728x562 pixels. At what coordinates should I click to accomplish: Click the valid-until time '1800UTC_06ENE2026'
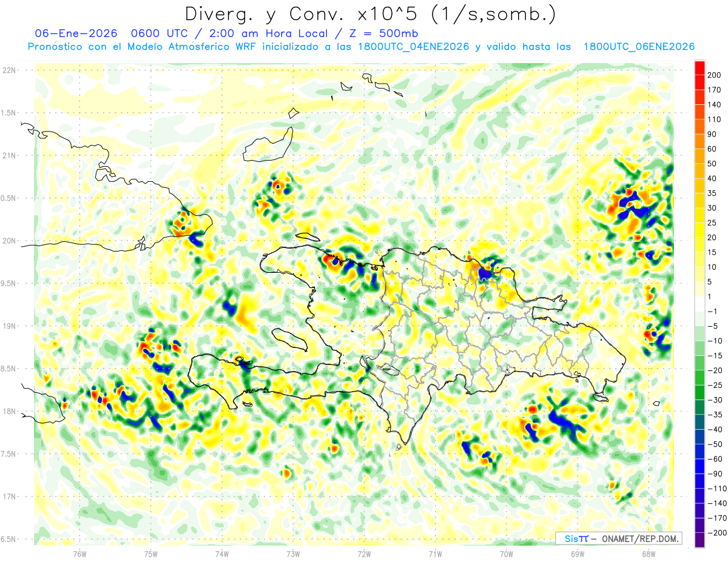point(638,47)
